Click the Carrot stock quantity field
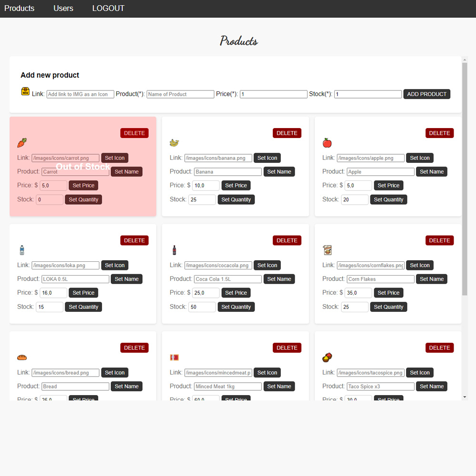Image resolution: width=476 pixels, height=476 pixels. pos(50,200)
